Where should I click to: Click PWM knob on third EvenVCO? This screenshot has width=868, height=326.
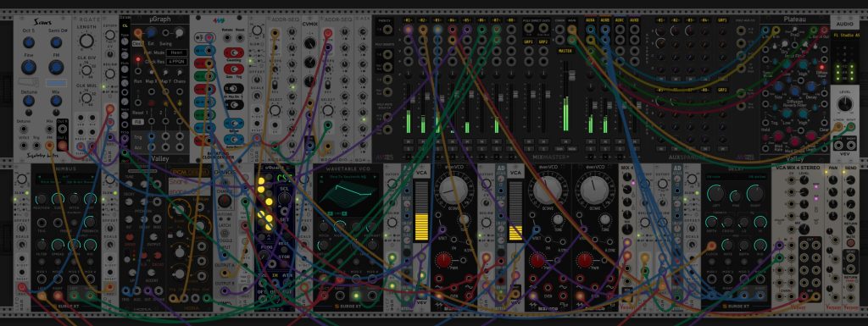click(584, 260)
